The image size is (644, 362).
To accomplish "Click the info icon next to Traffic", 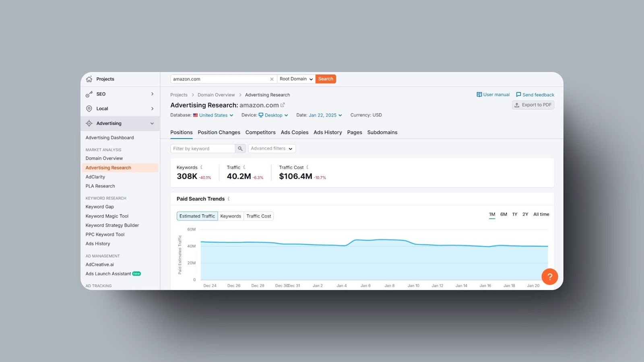I will [244, 167].
